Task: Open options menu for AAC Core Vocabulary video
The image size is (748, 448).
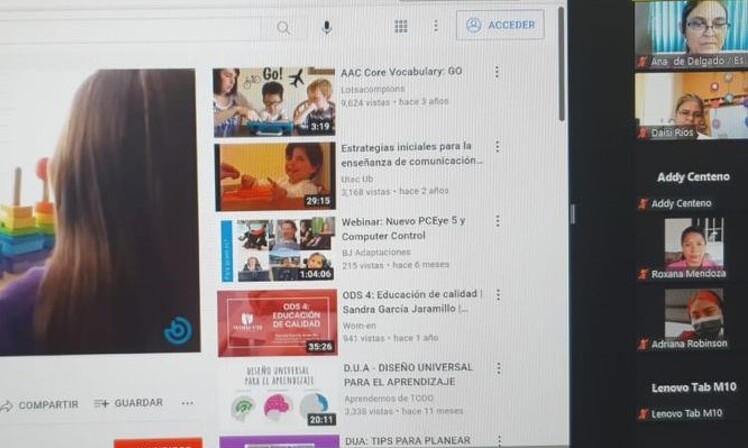Action: [497, 72]
